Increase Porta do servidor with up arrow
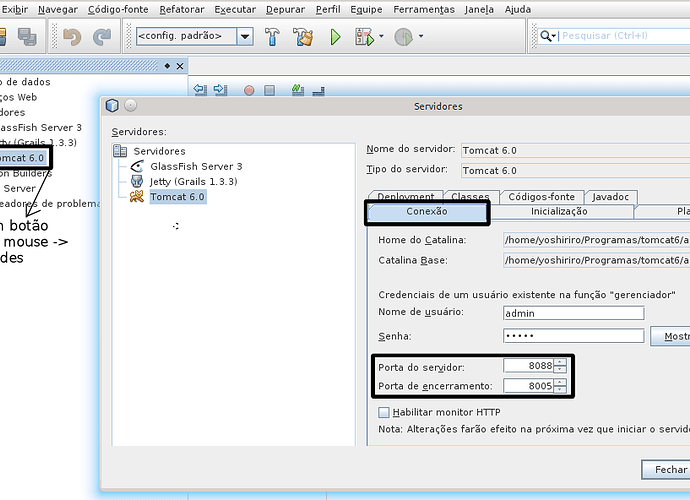690x500 pixels. click(x=560, y=362)
